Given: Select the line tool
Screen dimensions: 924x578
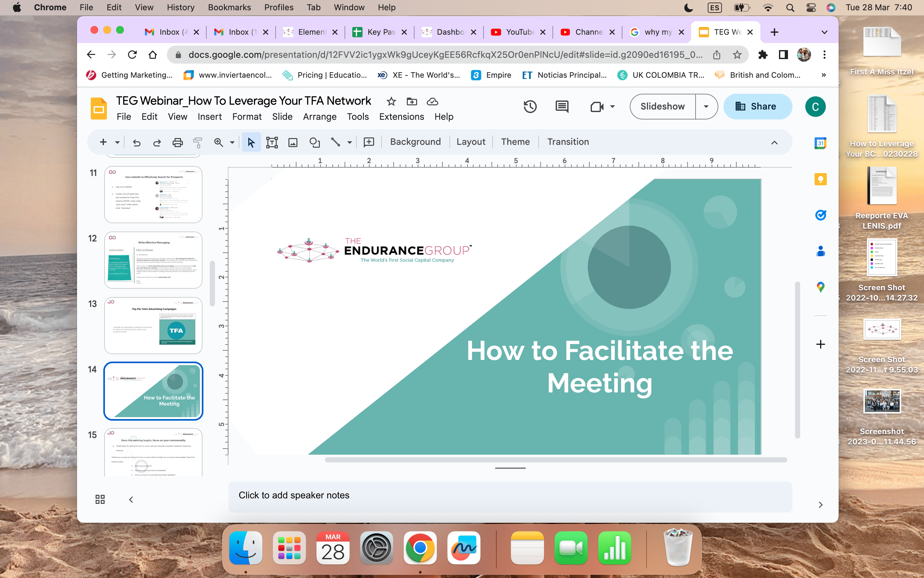Looking at the screenshot, I should pyautogui.click(x=335, y=142).
